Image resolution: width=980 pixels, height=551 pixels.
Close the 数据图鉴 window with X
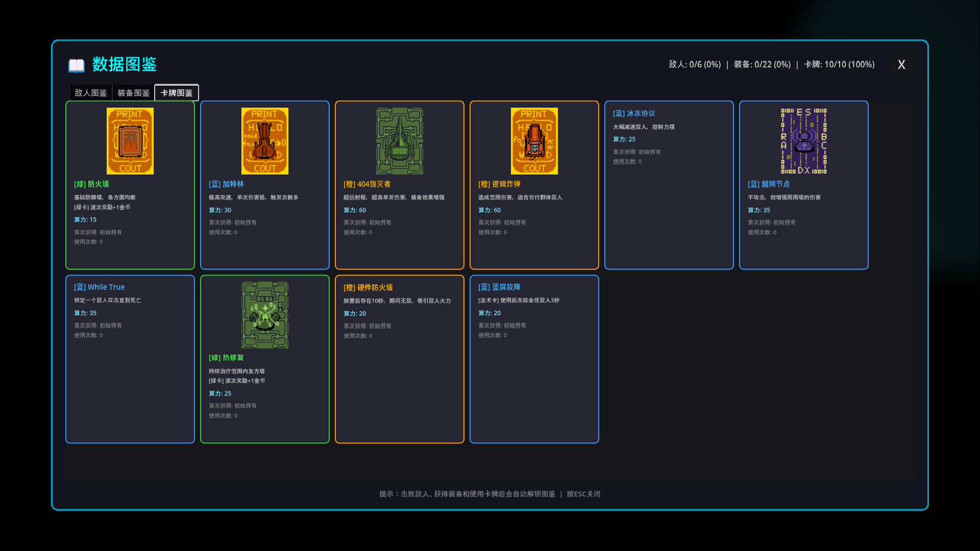click(x=901, y=65)
